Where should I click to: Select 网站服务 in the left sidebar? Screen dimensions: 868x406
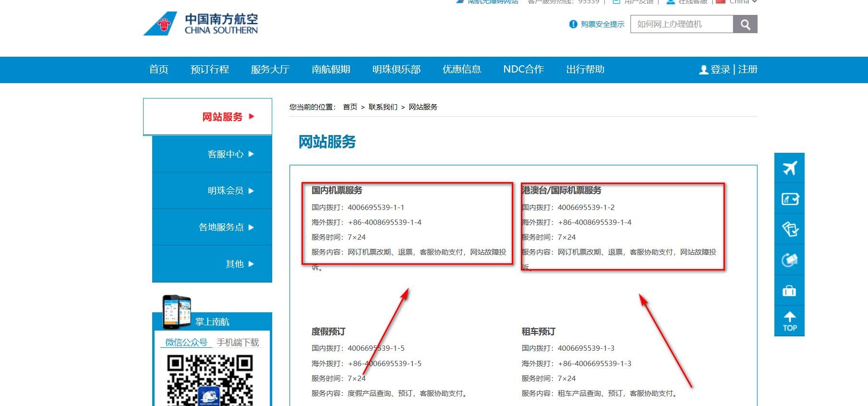(x=207, y=117)
